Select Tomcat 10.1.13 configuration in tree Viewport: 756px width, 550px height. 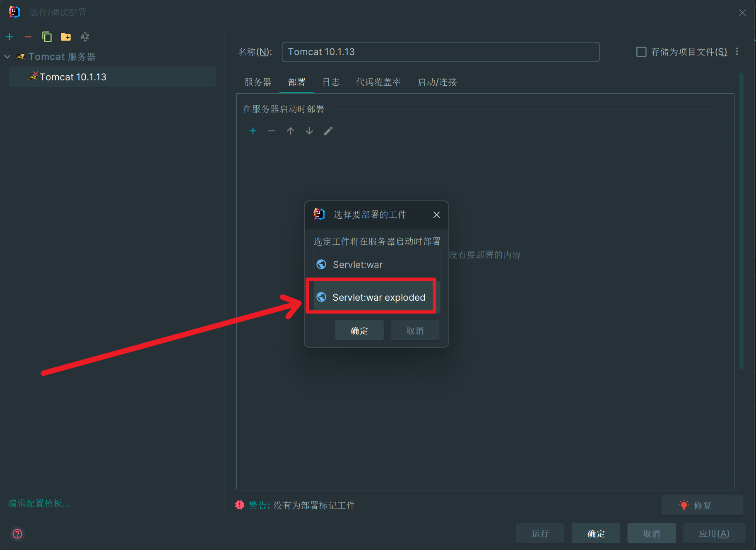coord(112,77)
